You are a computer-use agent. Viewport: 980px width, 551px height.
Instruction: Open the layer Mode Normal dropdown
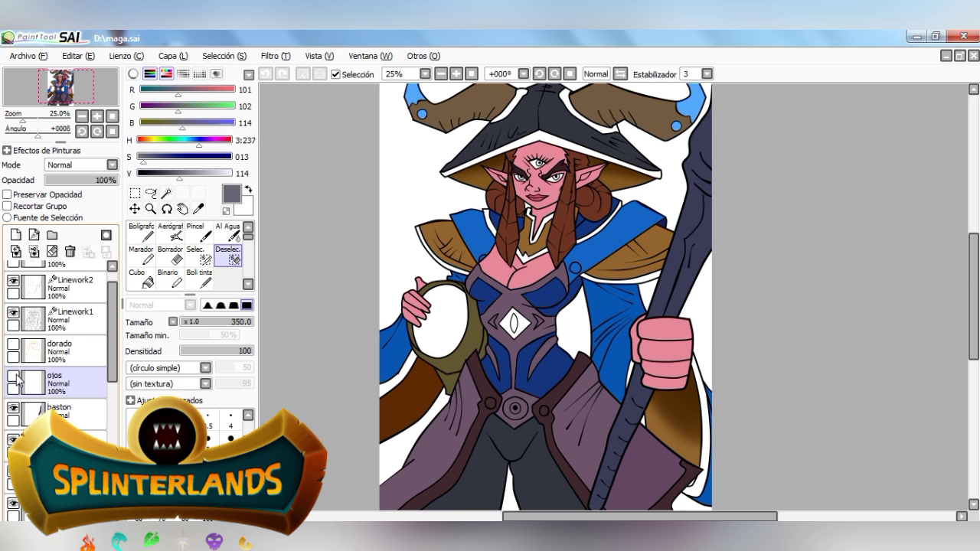81,165
